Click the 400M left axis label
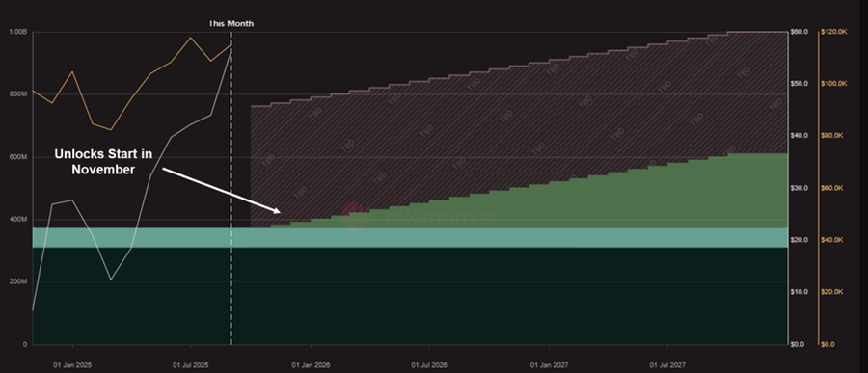Viewport: 868px width, 373px height. coord(17,220)
